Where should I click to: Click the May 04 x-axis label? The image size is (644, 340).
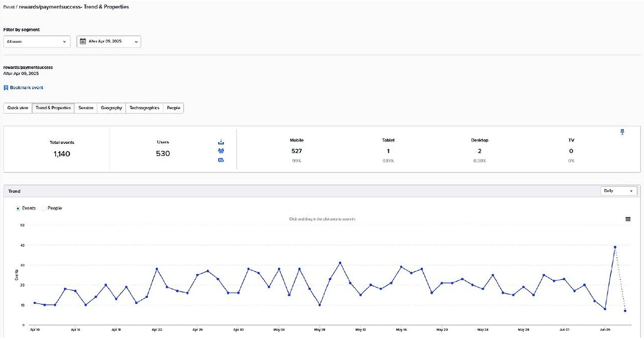coord(279,330)
